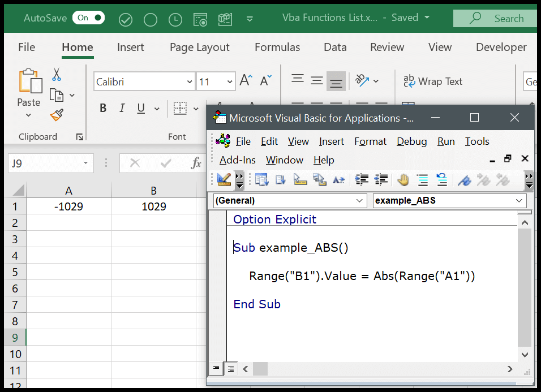Enable Wrap Text in the ribbon
Screen dimensions: 541x392
click(x=433, y=81)
